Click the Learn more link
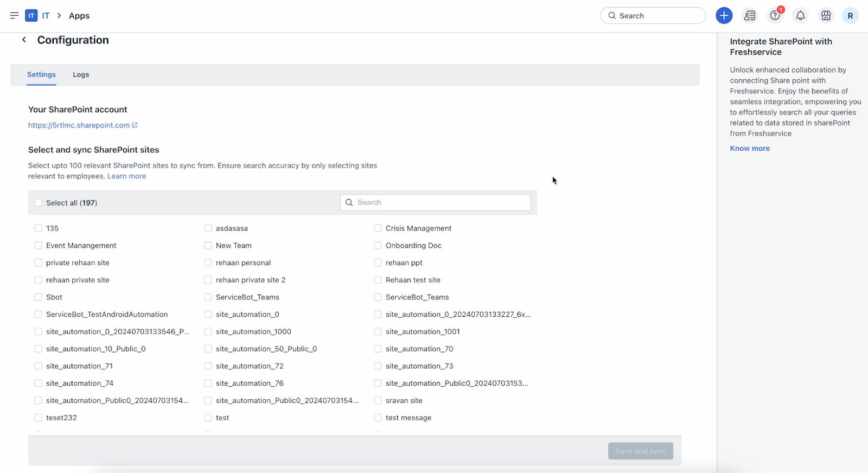Viewport: 868px width, 473px height. (126, 176)
